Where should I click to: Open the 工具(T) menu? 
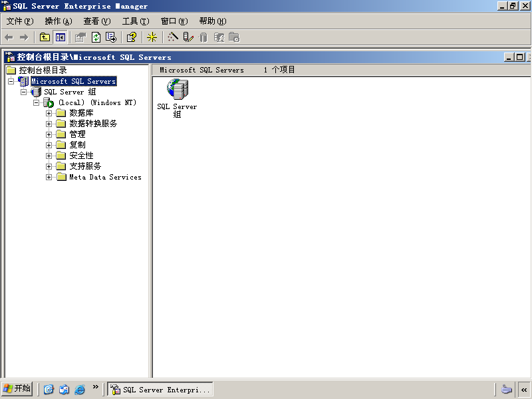(x=136, y=21)
